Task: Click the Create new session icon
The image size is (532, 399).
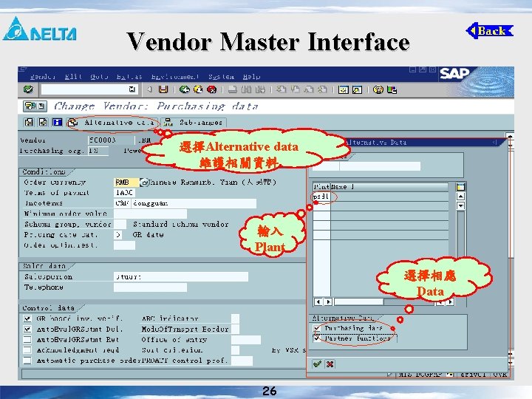Action: [x=343, y=89]
